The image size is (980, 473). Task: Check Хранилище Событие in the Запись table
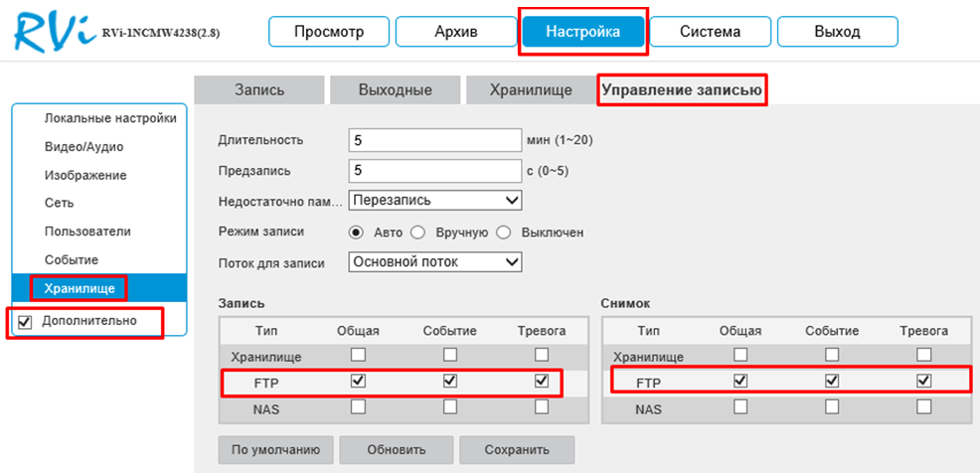coord(450,355)
